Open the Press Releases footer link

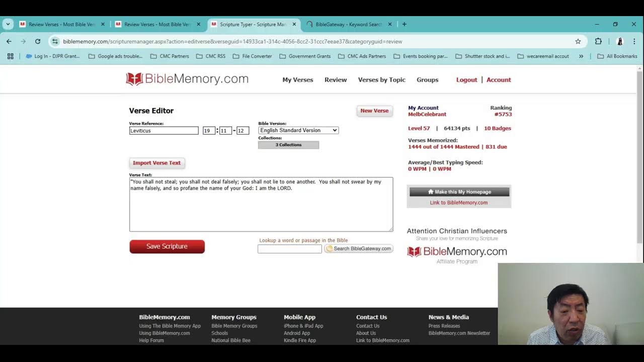coord(444,326)
